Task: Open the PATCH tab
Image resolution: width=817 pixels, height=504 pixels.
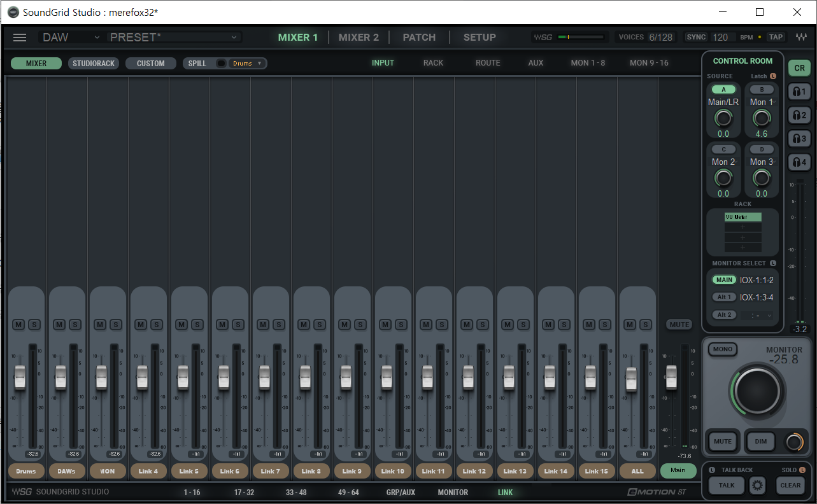Action: click(x=419, y=38)
